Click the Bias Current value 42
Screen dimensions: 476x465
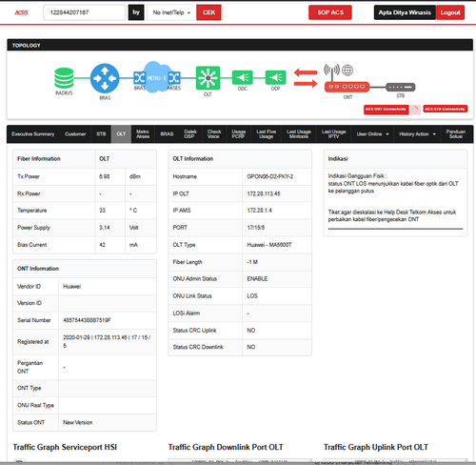click(x=102, y=245)
